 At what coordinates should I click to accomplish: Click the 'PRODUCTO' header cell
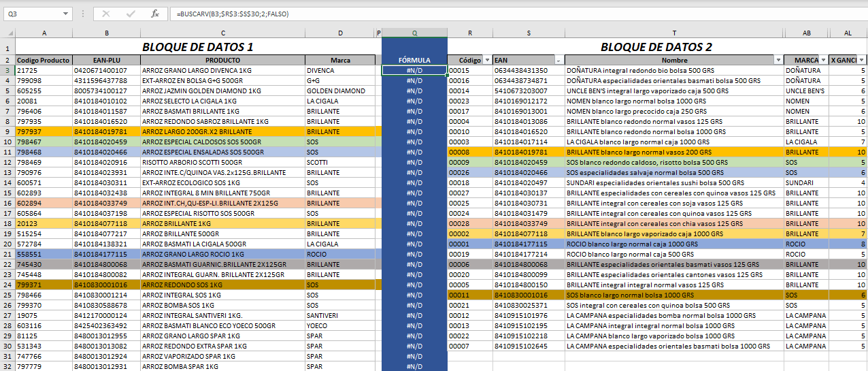[222, 60]
